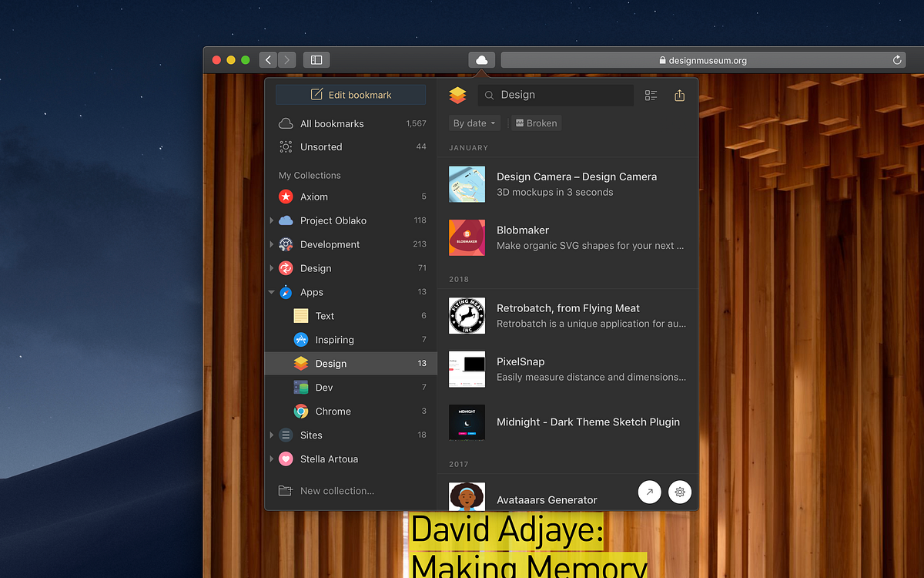Click the Edit bookmark button

pyautogui.click(x=350, y=95)
